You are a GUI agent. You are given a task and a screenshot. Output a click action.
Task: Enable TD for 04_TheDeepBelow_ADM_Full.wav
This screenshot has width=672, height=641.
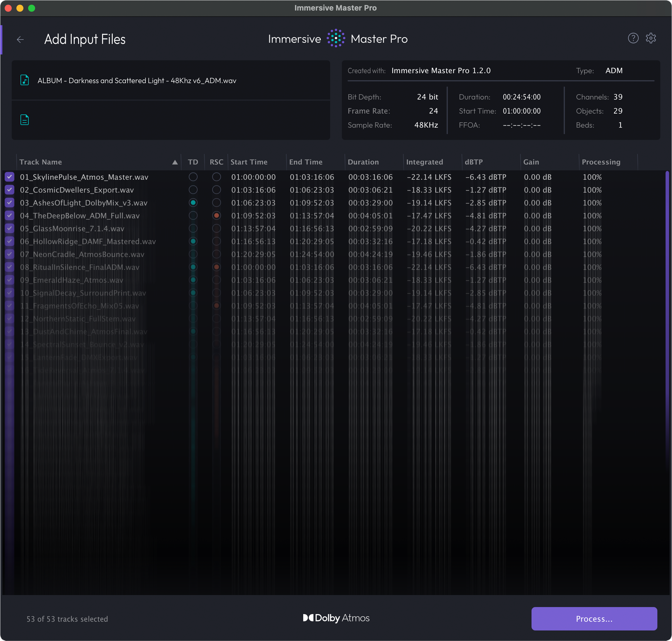pyautogui.click(x=193, y=216)
